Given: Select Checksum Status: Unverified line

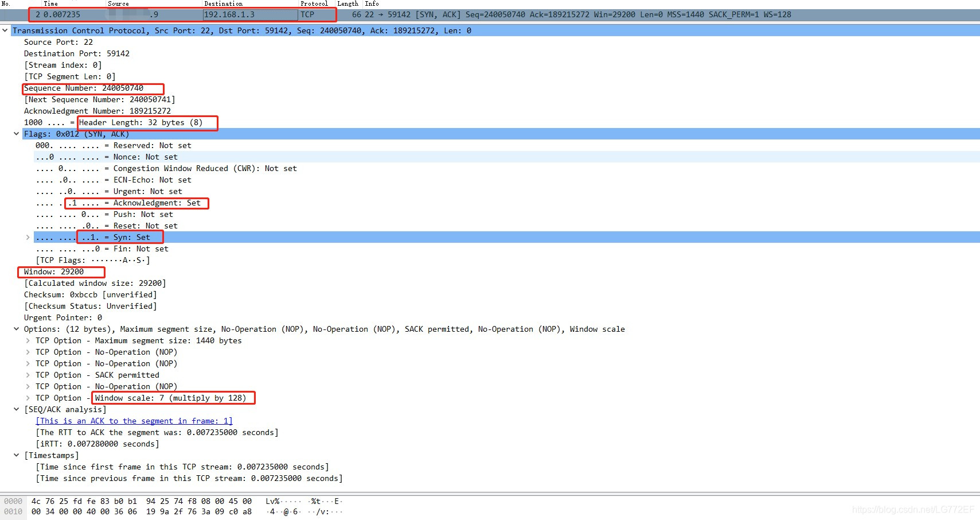Looking at the screenshot, I should 91,306.
